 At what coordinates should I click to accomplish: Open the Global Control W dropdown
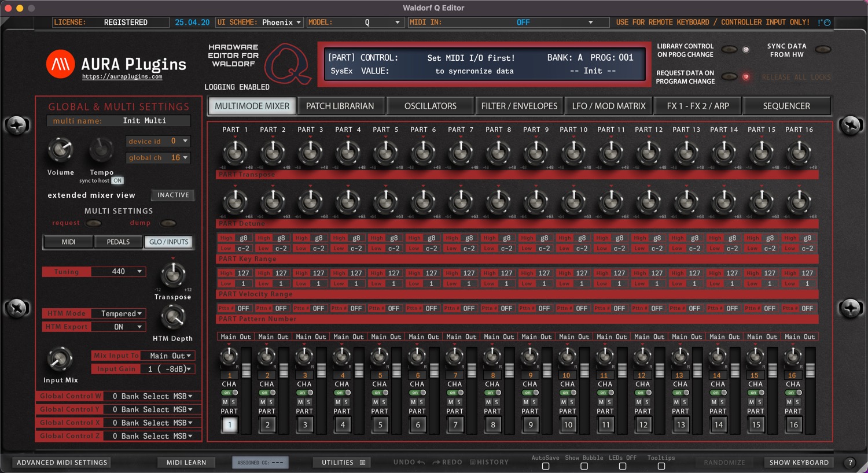(153, 396)
